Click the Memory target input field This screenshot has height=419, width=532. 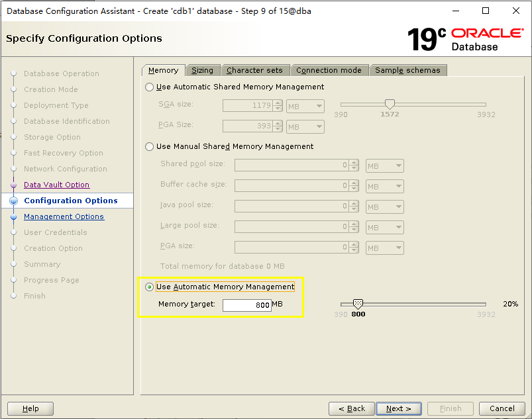coord(247,305)
